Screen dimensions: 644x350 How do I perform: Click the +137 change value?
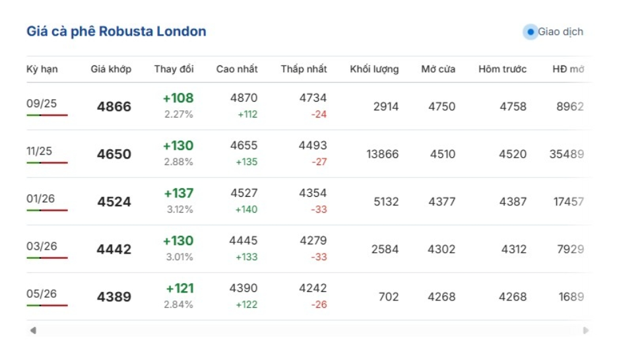point(179,193)
